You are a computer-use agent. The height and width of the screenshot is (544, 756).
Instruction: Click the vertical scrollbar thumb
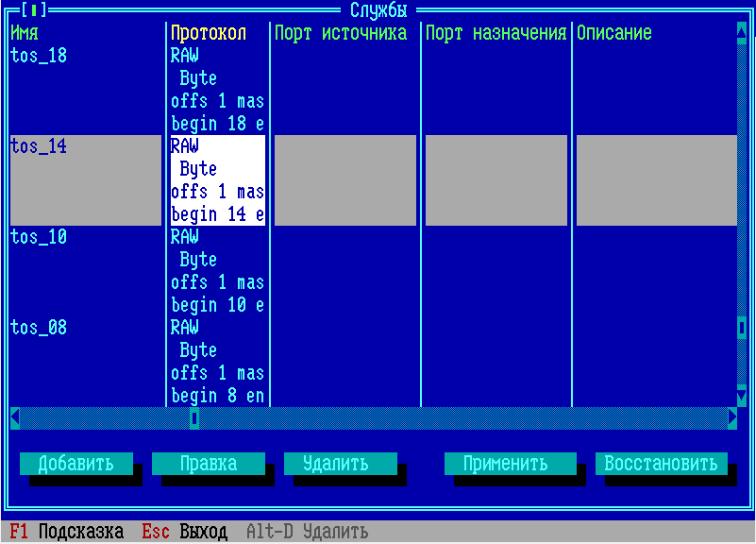[x=742, y=328]
